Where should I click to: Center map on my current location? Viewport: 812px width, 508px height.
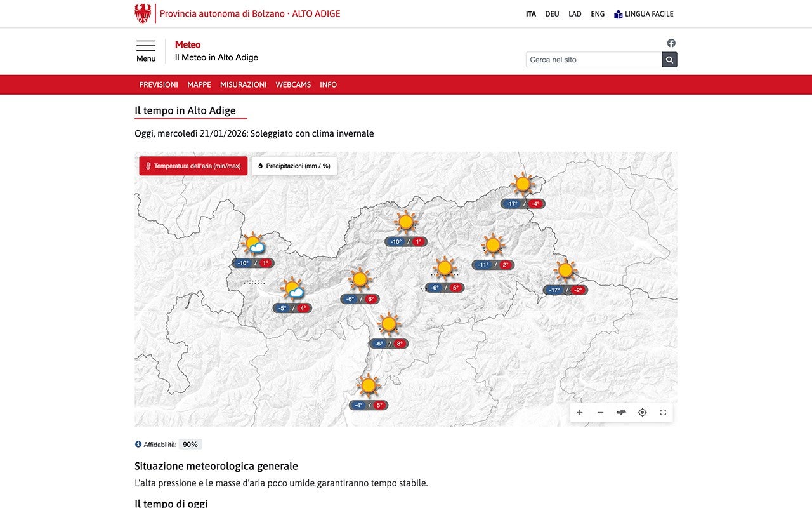[x=642, y=413]
